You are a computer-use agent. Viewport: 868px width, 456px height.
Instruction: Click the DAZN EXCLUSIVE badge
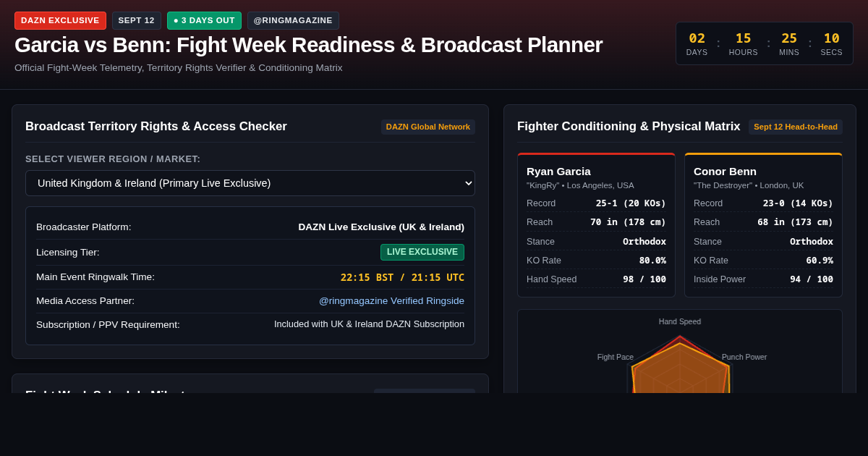[x=60, y=20]
